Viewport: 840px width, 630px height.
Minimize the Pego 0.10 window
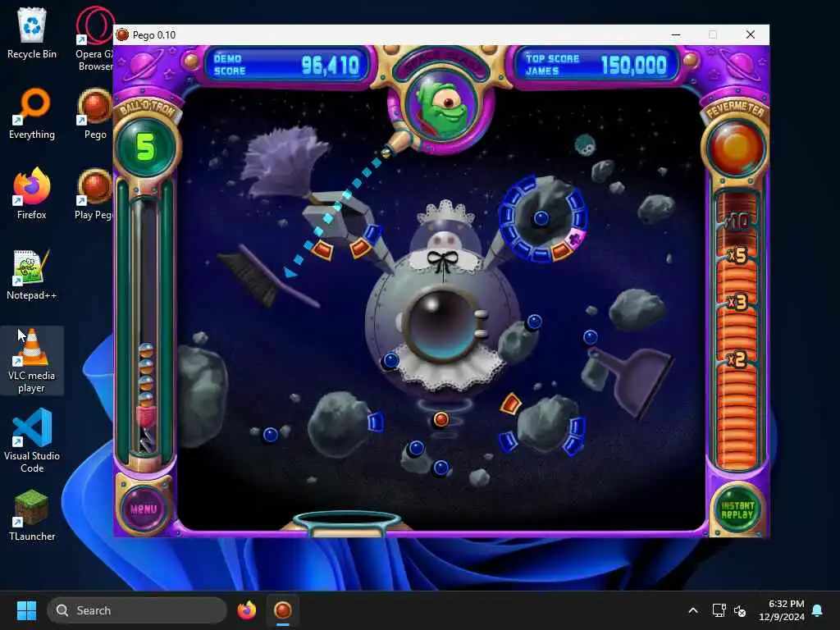click(x=676, y=34)
